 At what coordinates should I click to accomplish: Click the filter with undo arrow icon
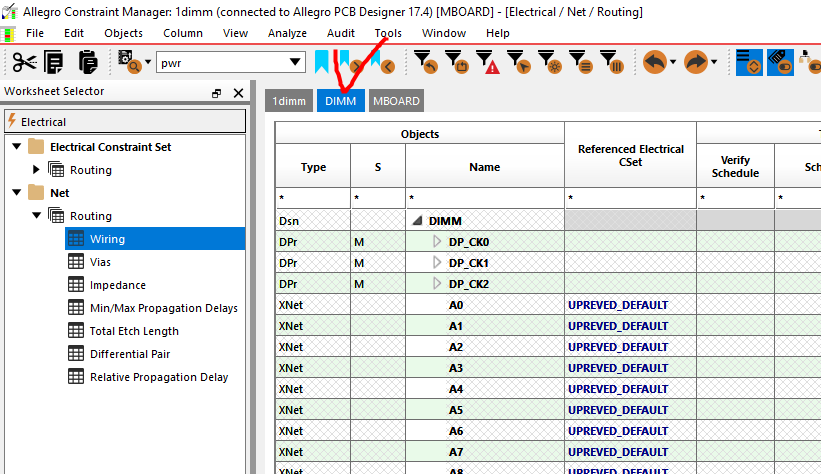coord(426,62)
